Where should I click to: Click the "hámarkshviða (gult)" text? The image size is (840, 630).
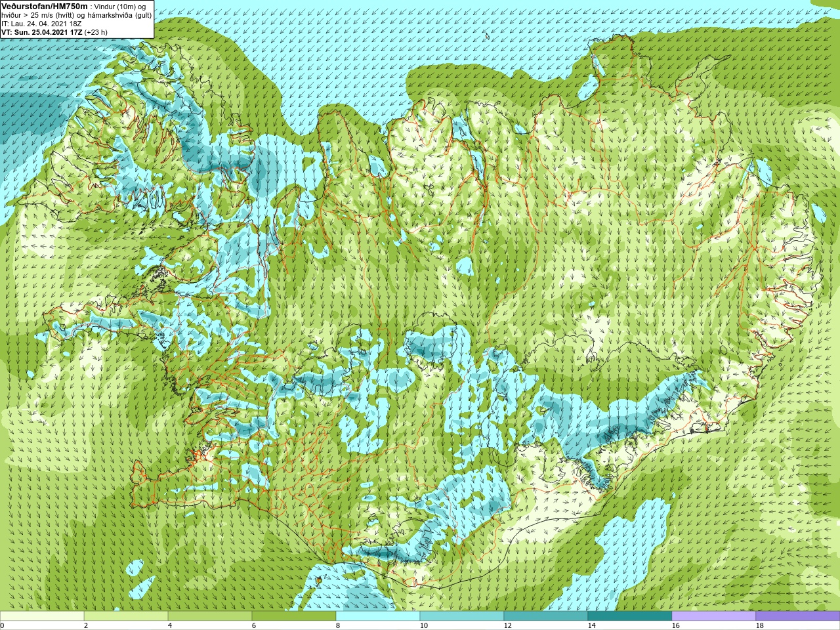coord(120,15)
